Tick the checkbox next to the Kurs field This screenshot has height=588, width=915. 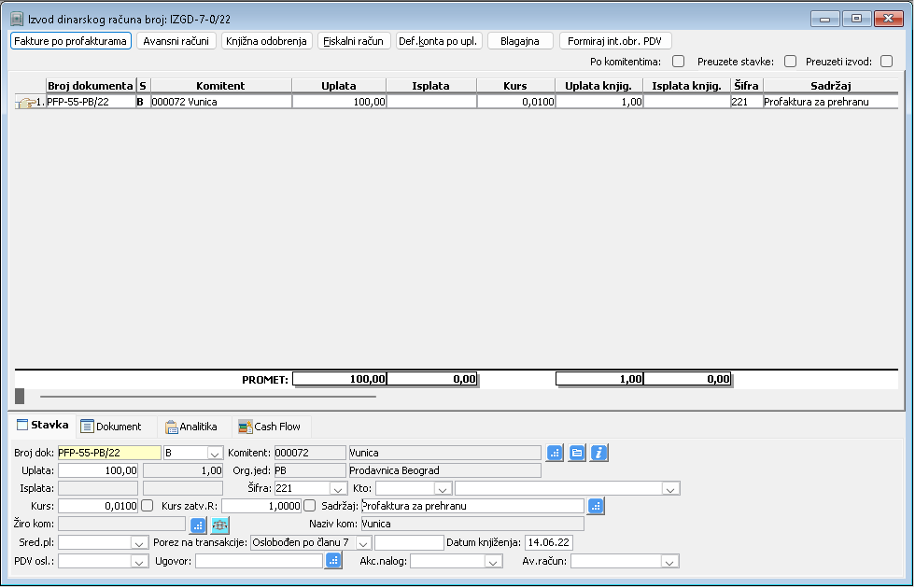coord(148,506)
